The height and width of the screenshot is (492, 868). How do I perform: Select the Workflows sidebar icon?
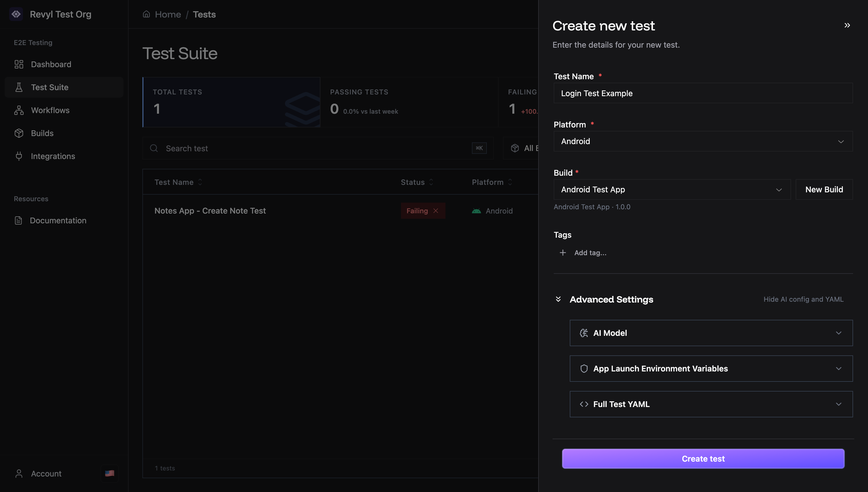click(x=19, y=110)
